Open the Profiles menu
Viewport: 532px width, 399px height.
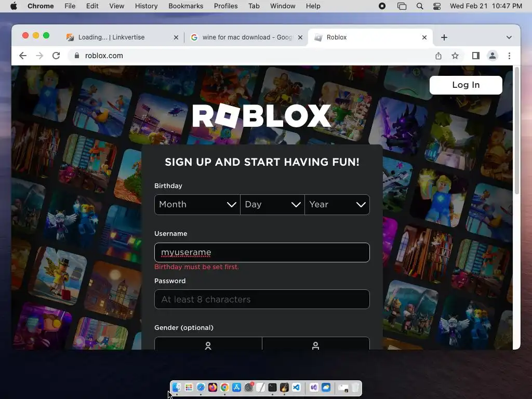[x=225, y=6]
